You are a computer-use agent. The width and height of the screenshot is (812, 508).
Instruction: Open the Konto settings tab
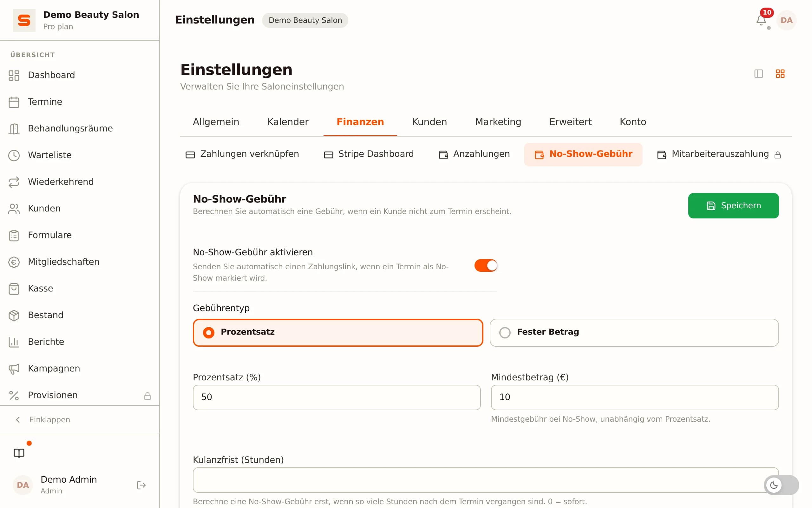tap(632, 122)
